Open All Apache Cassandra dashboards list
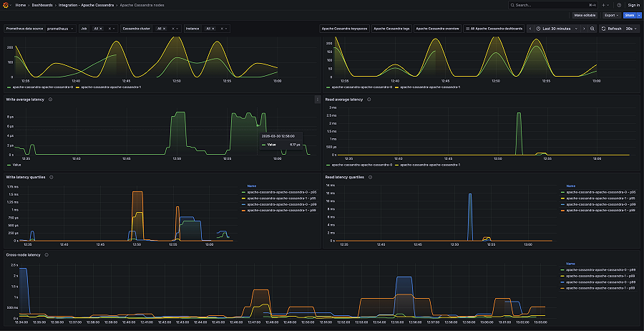This screenshot has width=644, height=331. tap(494, 29)
